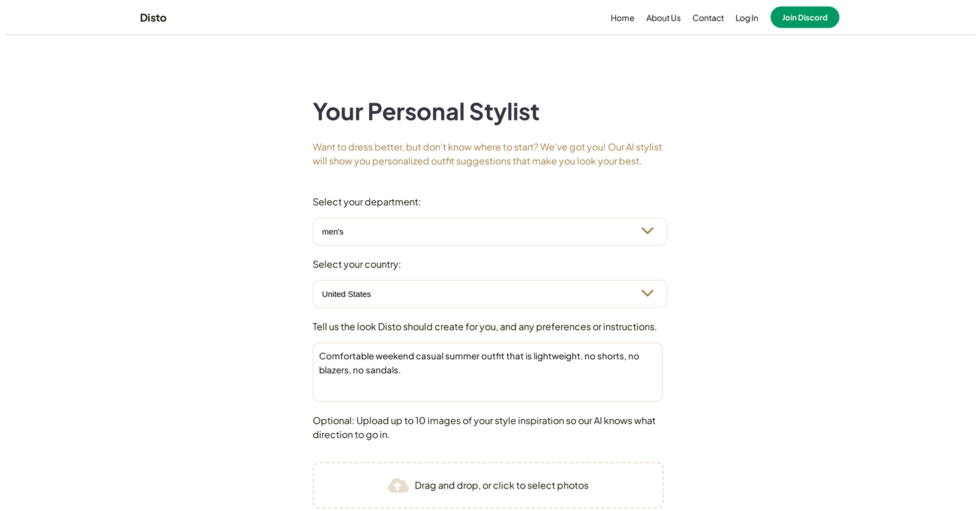Expand the country dropdown showing United States
Image resolution: width=980 pixels, height=511 pixels.
[479, 294]
